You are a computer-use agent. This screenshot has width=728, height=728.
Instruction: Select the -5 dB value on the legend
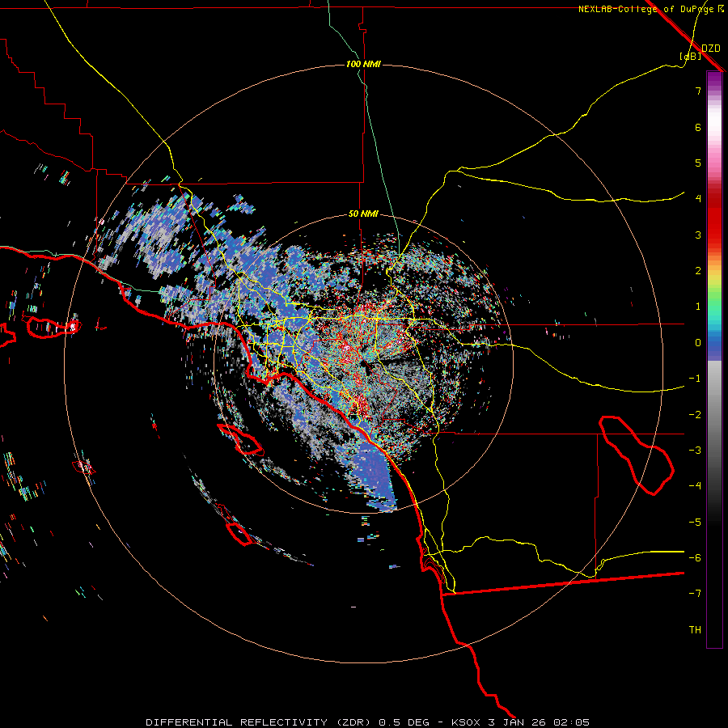tap(695, 523)
